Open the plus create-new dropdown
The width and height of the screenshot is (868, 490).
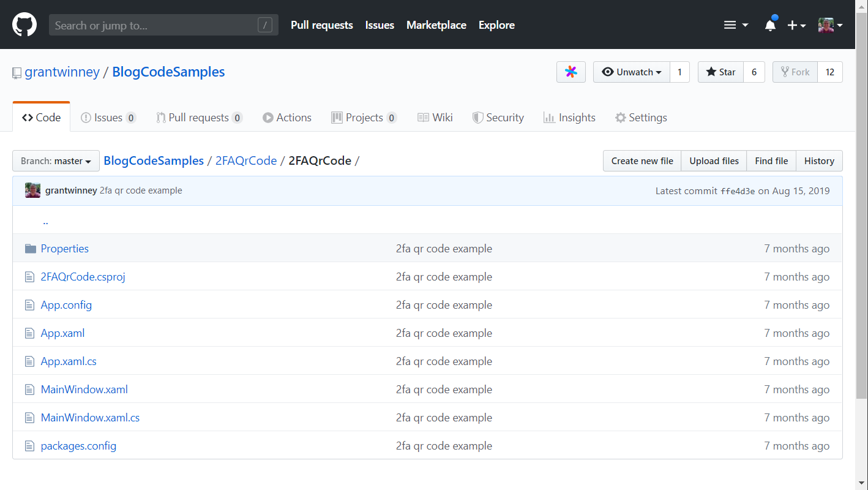click(796, 25)
